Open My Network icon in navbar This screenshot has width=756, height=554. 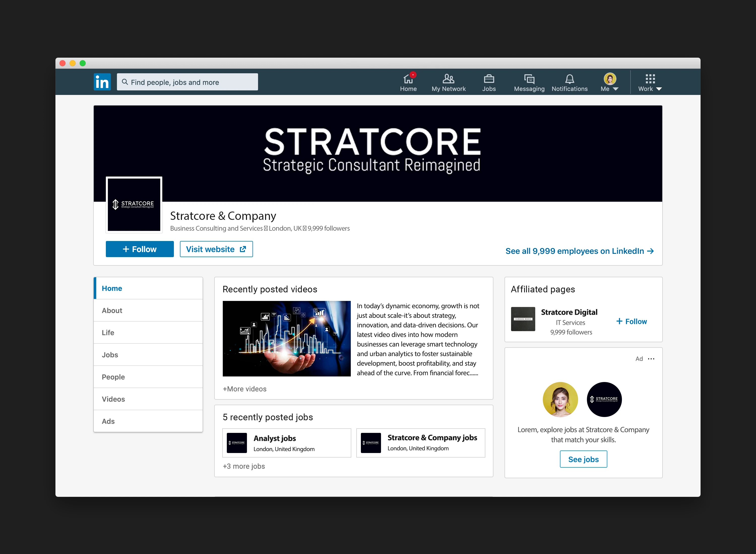coord(448,79)
